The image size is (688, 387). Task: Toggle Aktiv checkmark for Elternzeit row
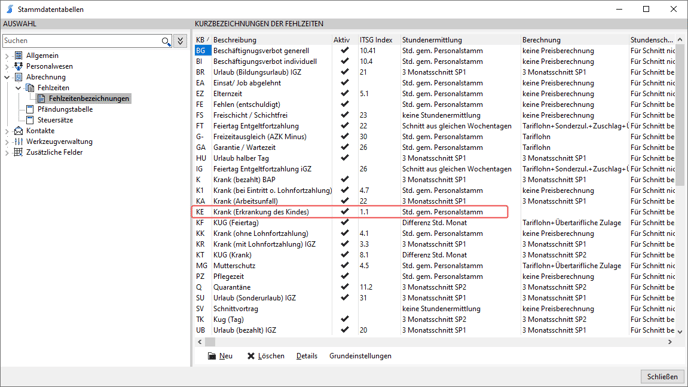click(x=344, y=93)
